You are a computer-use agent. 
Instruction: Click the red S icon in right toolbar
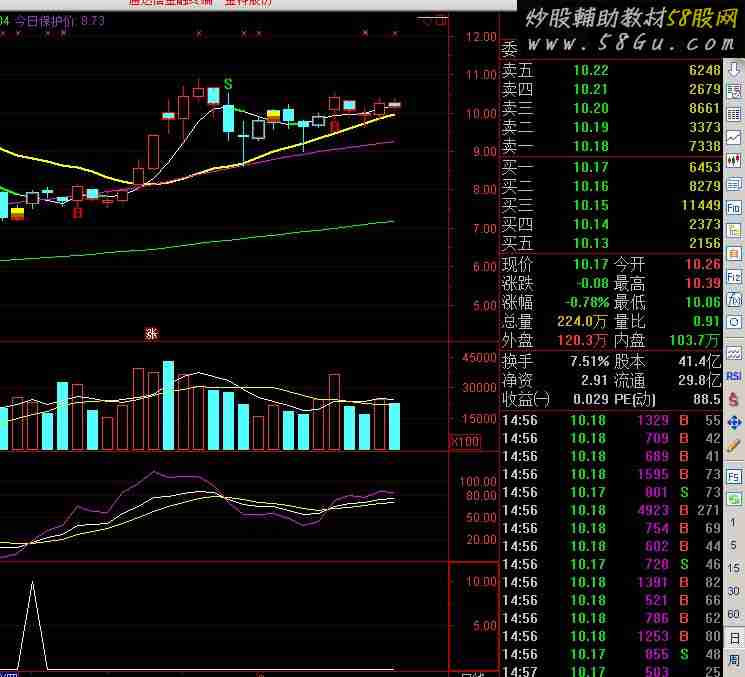point(734,400)
